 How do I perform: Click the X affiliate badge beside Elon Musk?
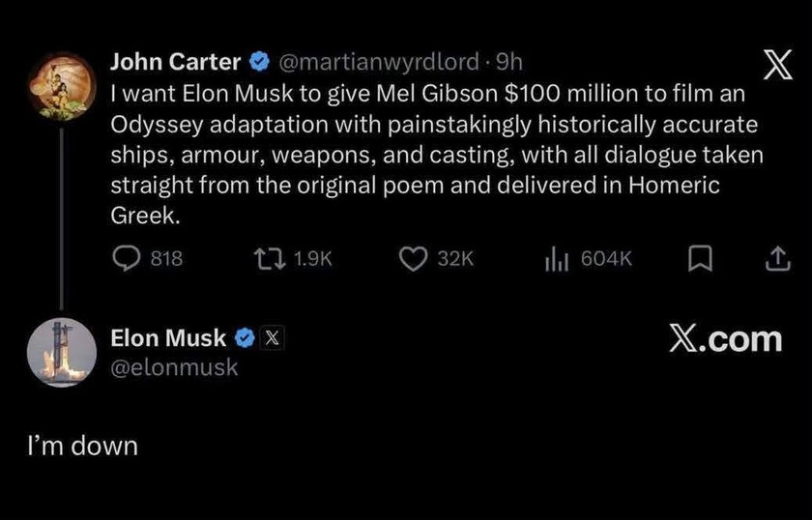pos(272,338)
